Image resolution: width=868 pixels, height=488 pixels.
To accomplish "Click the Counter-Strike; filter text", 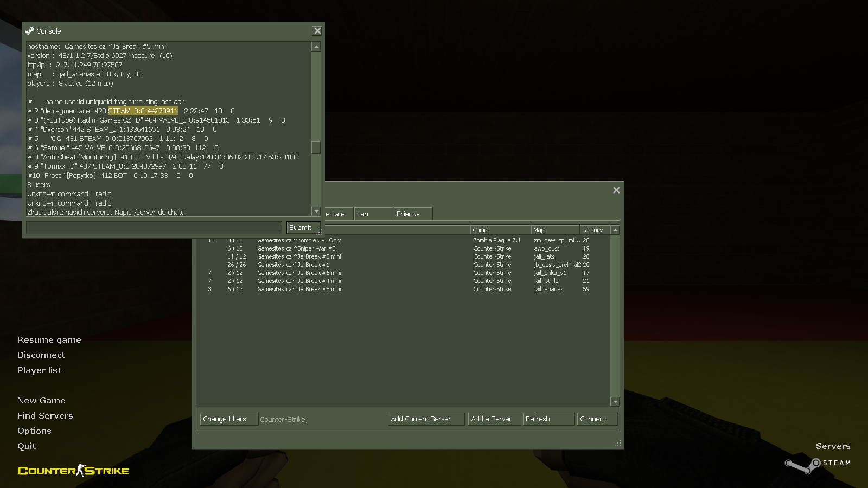I will [284, 419].
